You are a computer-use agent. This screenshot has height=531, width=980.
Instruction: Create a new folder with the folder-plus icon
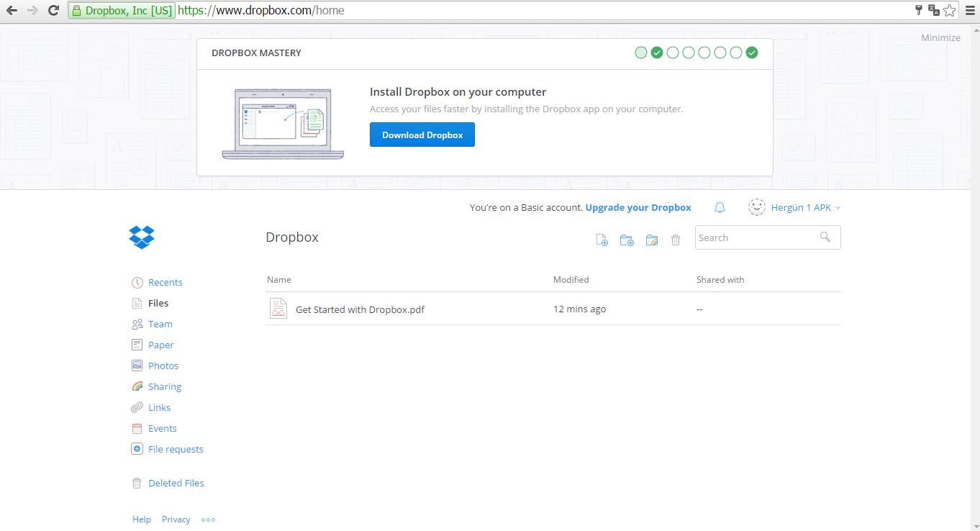[x=627, y=240]
